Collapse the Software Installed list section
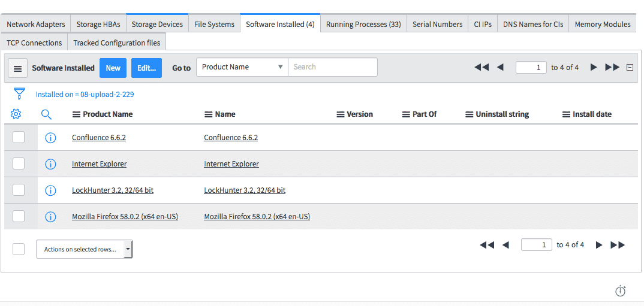This screenshot has width=644, height=306. click(630, 68)
